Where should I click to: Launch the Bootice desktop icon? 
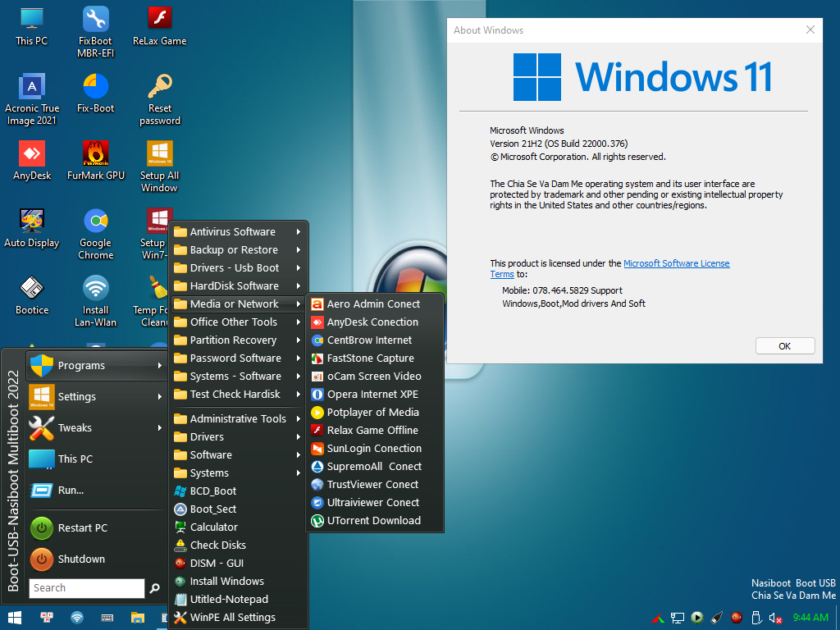click(x=32, y=289)
